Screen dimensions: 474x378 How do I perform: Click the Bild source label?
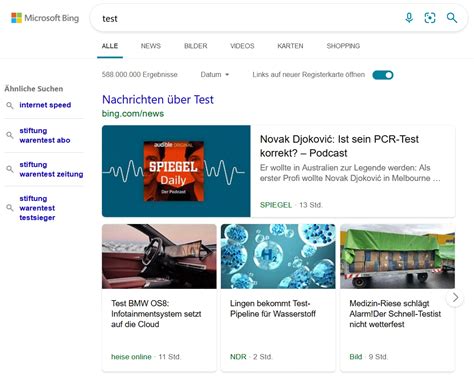tap(355, 357)
